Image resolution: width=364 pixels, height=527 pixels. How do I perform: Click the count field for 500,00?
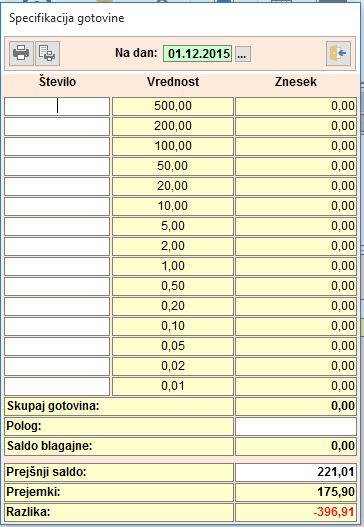point(57,106)
